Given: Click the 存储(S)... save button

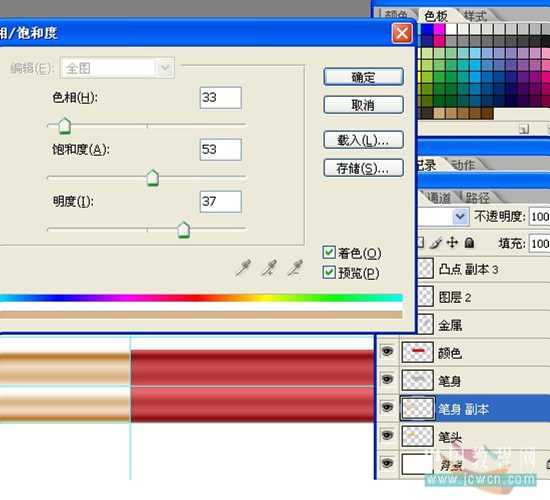Looking at the screenshot, I should [363, 168].
